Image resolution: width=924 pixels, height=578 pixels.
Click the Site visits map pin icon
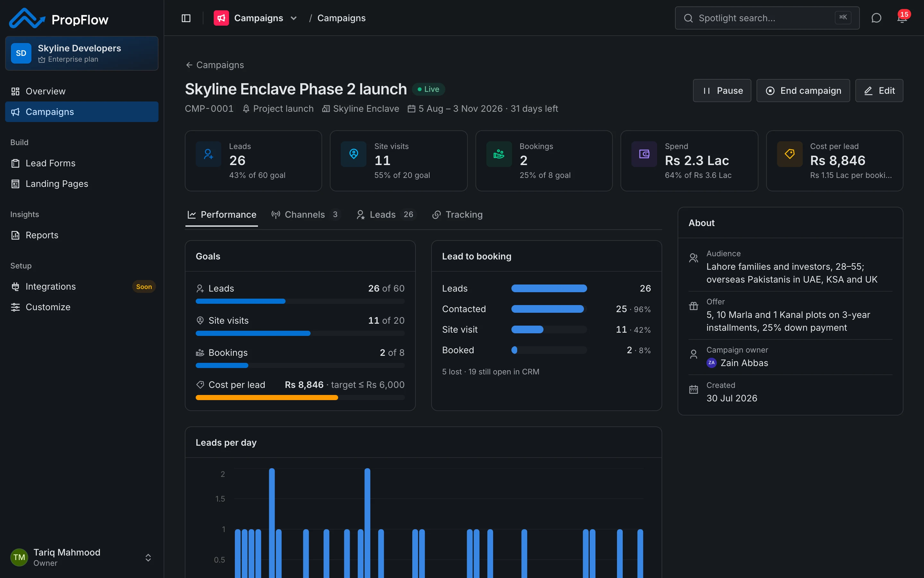354,154
